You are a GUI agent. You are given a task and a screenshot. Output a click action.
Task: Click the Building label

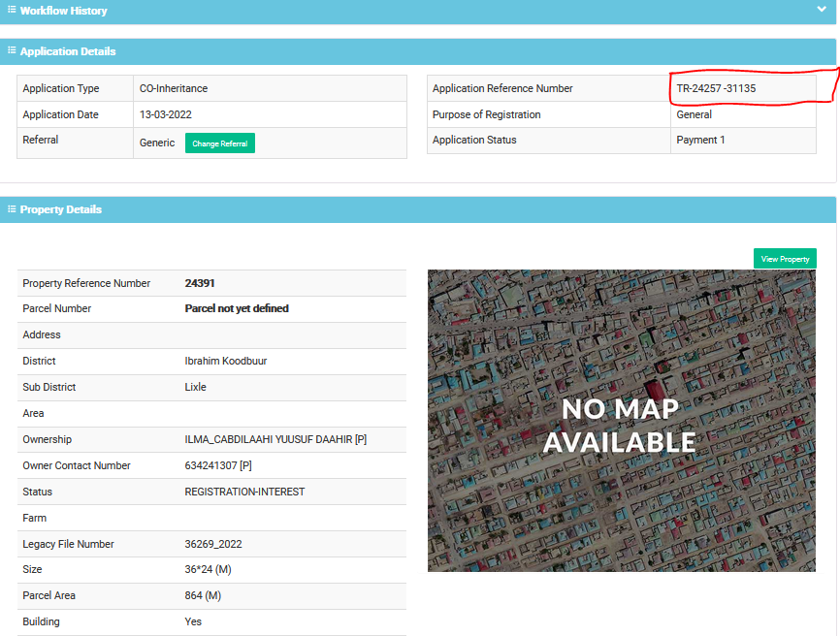coord(42,621)
